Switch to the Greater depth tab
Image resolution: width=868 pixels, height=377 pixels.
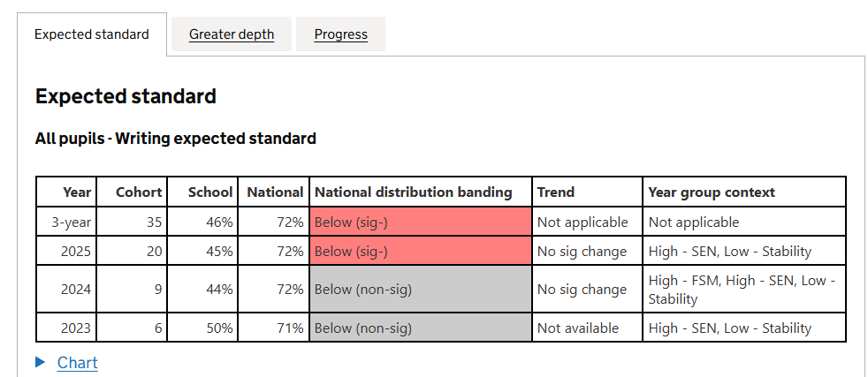point(232,34)
